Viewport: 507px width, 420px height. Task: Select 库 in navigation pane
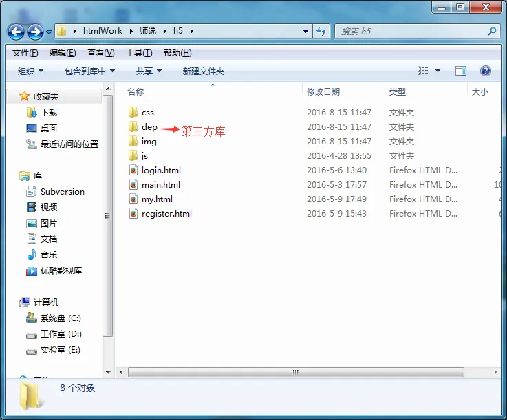click(x=38, y=175)
